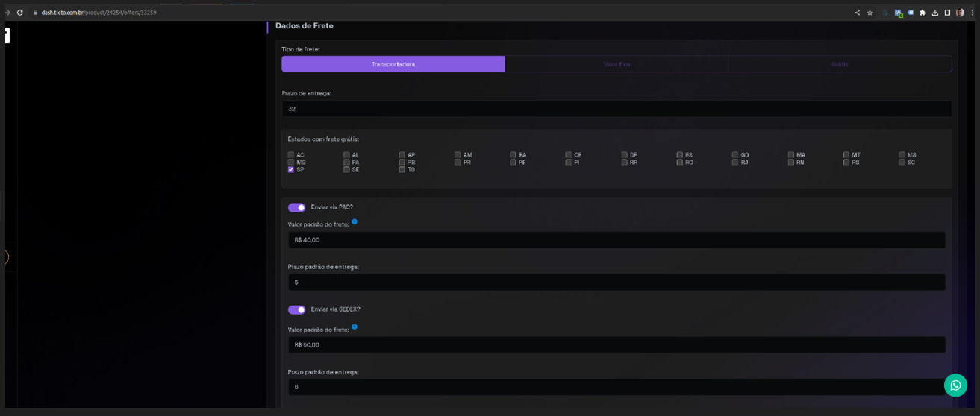Select the Transportadora freight type tab
This screenshot has width=980, height=416.
[x=393, y=64]
